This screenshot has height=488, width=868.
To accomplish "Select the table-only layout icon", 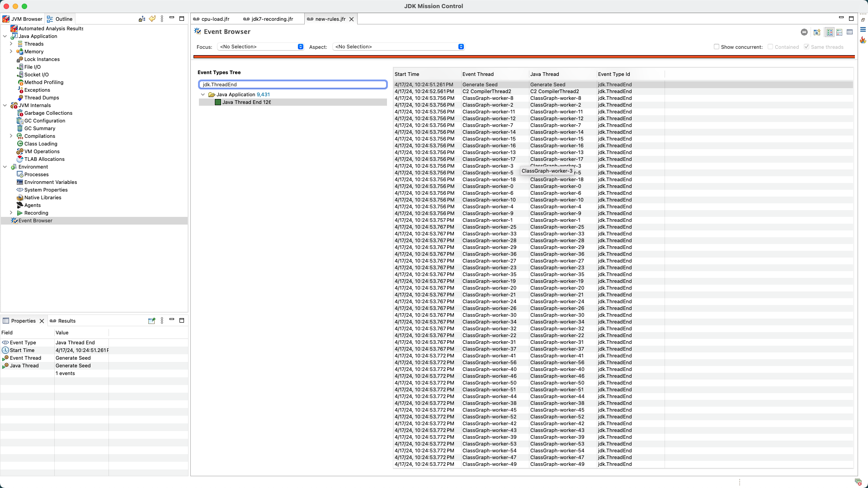I will pos(850,32).
